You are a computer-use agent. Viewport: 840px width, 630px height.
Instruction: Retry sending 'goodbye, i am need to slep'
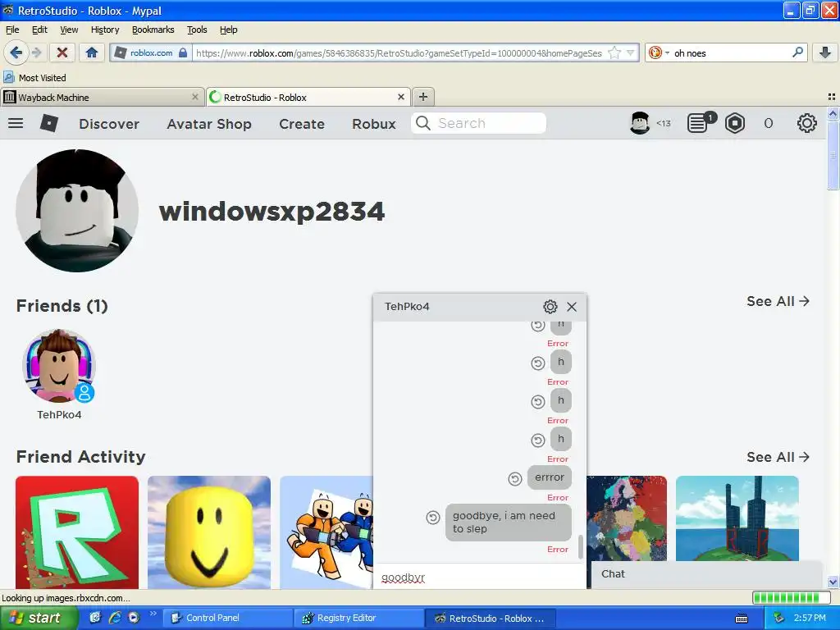pyautogui.click(x=433, y=518)
